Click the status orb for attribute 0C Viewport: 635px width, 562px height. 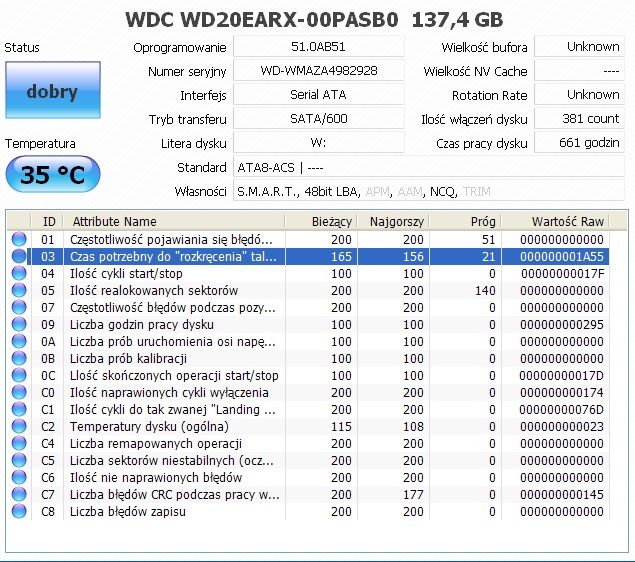coord(19,375)
